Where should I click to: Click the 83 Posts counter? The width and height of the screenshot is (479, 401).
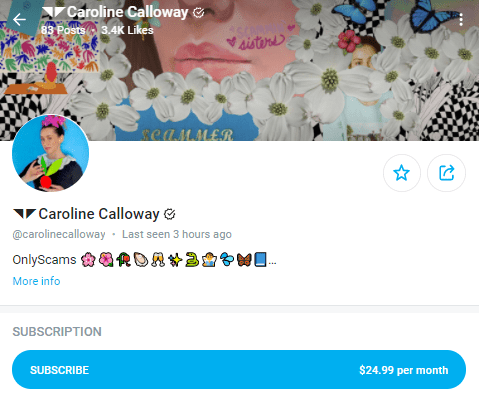(63, 30)
